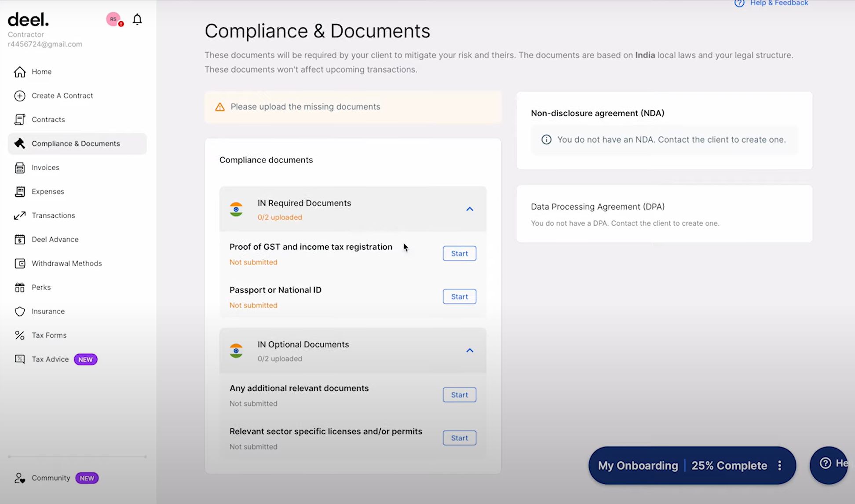Screen dimensions: 855x504
Task: Open the RS profile avatar
Action: 113,19
